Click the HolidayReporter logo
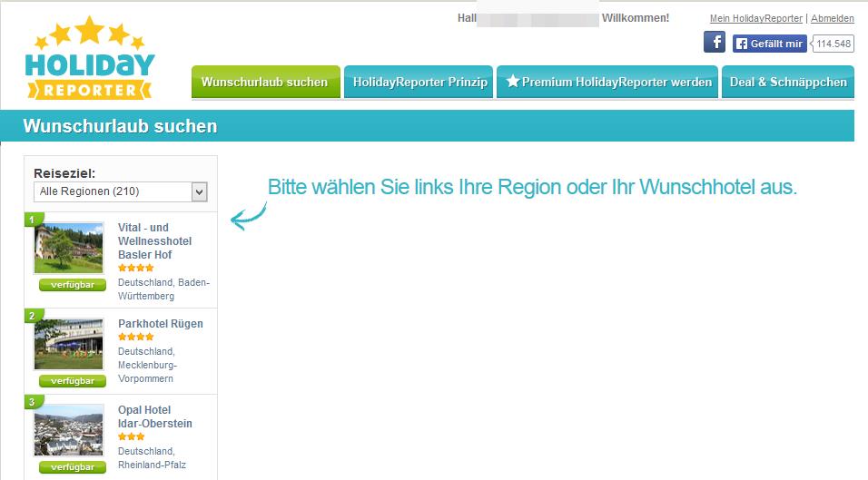 click(90, 59)
